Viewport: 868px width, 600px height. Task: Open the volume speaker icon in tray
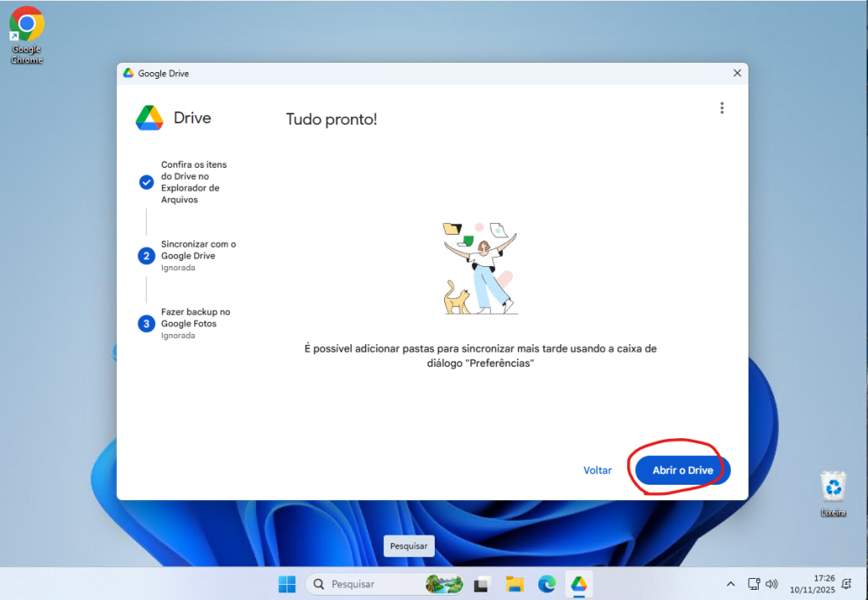(x=771, y=584)
